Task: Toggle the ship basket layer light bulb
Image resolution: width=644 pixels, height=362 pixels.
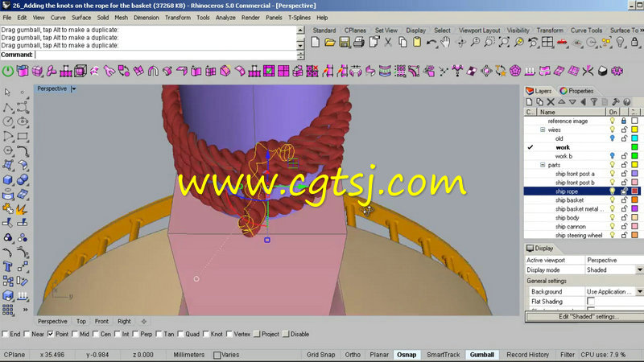Action: tap(613, 200)
